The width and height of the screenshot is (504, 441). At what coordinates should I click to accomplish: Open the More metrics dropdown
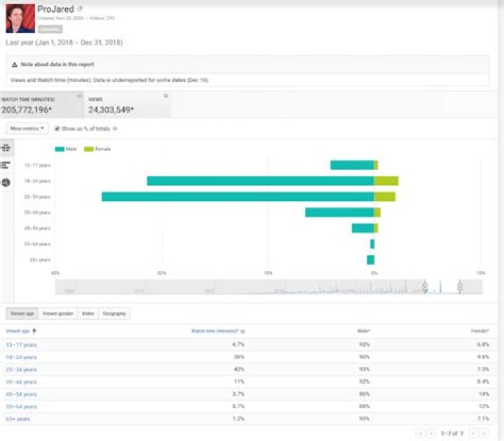(x=27, y=128)
